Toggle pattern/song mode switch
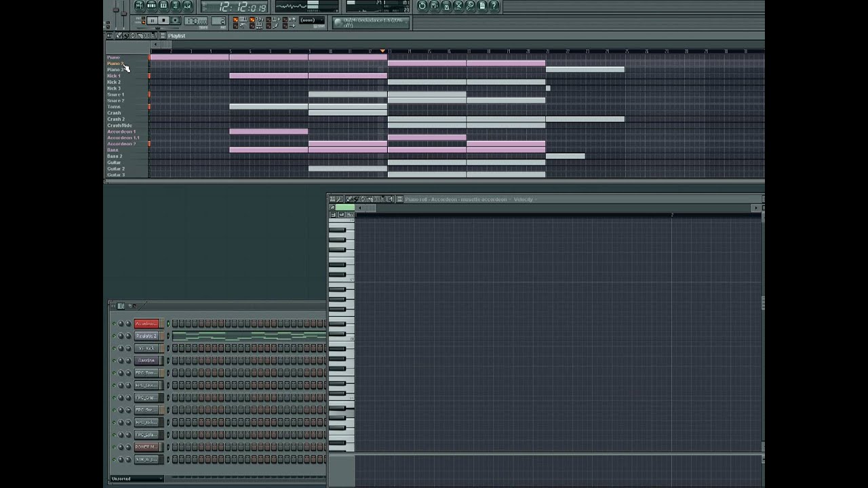The image size is (868, 488). click(x=142, y=20)
